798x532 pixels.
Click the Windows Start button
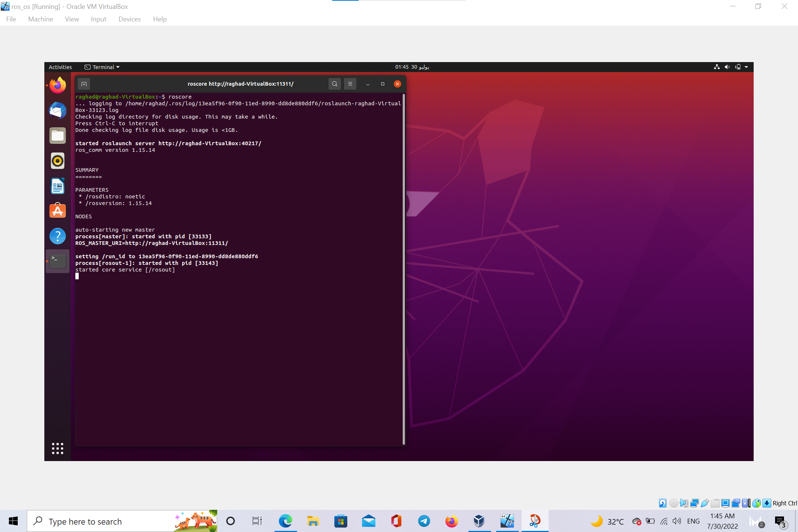coord(13,521)
